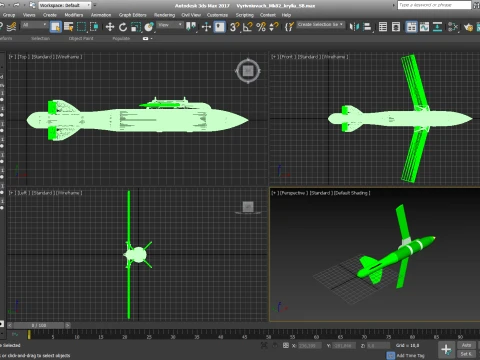Open the Material Editor

pyautogui.click(x=453, y=27)
